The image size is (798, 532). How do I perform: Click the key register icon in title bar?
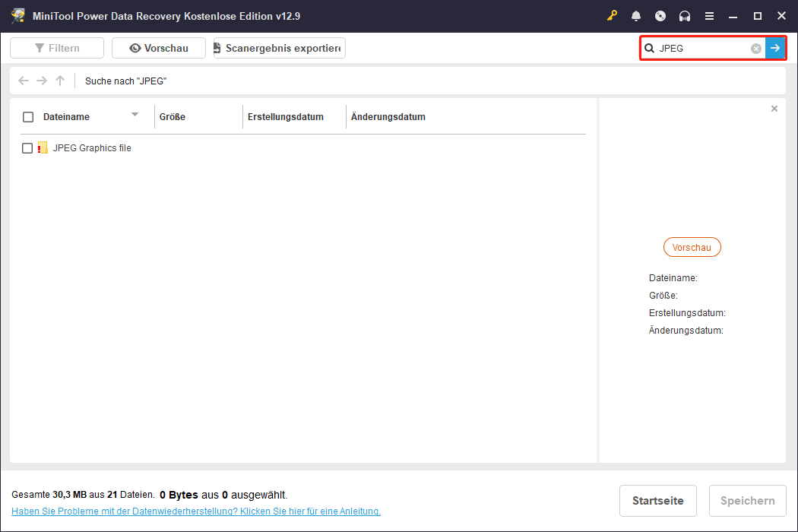[612, 16]
